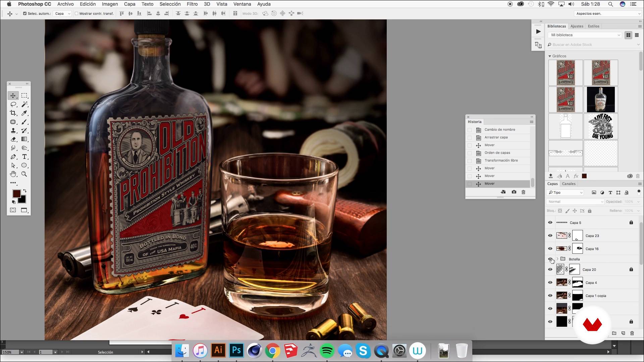Open the zoom percentage dropdown arrow
The width and height of the screenshot is (644, 362).
(21, 352)
